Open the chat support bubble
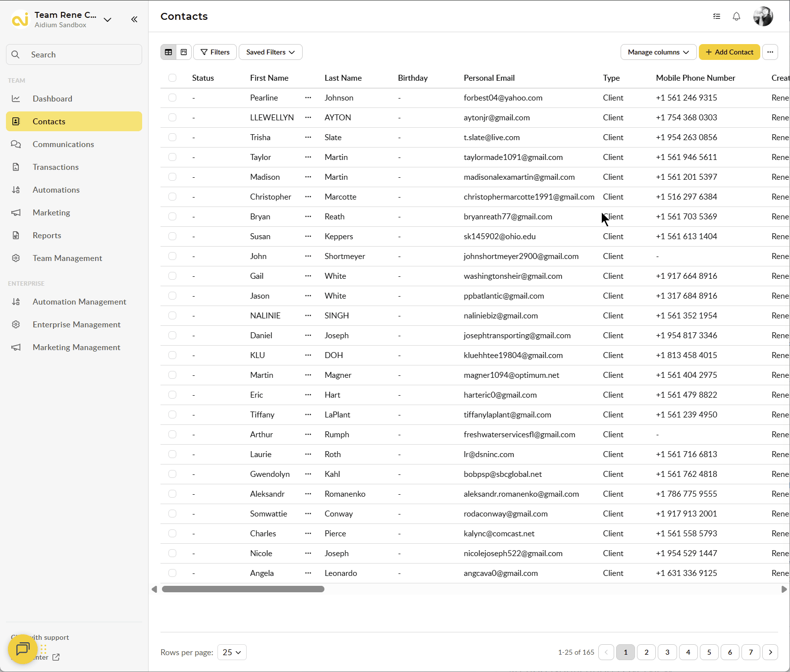 pos(23,649)
